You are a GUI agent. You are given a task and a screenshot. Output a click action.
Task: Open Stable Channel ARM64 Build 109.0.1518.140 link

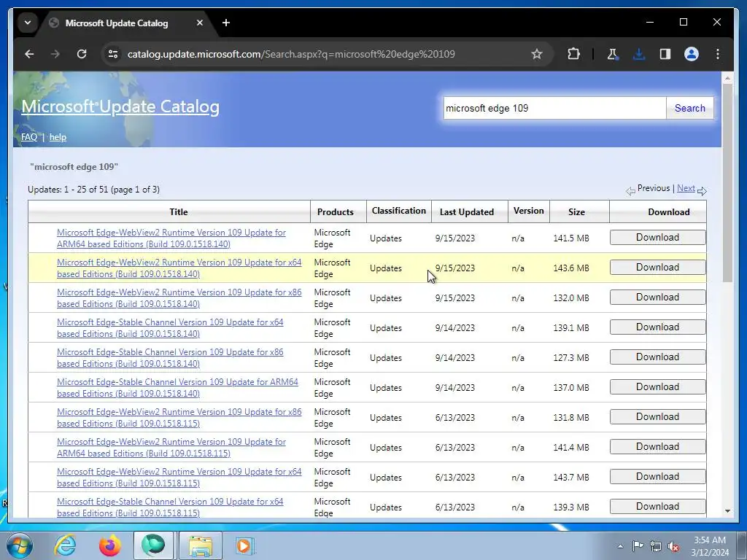pyautogui.click(x=177, y=388)
